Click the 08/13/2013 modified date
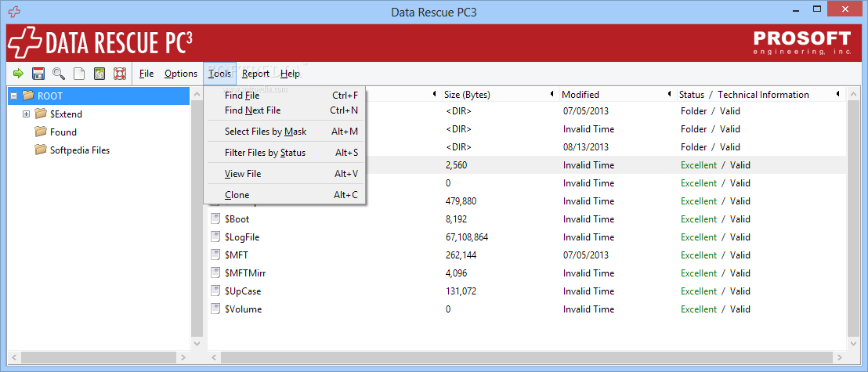Screen dimensions: 868x372 coord(586,146)
